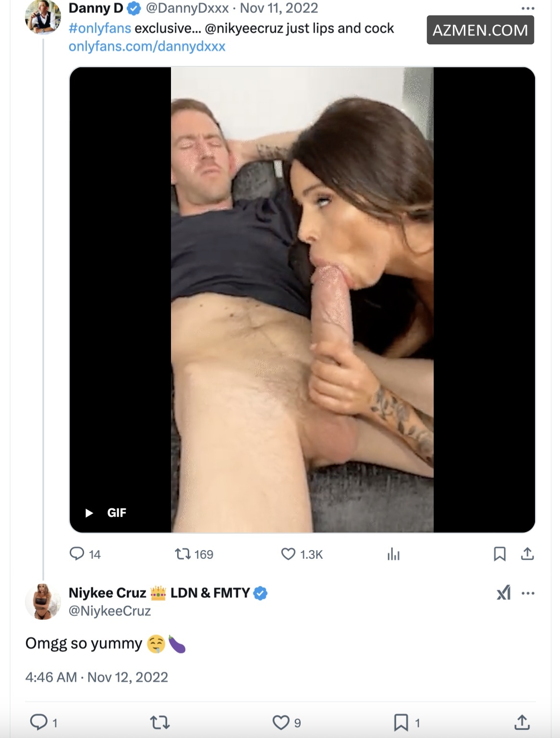Visit the @NiykeeCruz handle profile
This screenshot has width=560, height=738.
tap(110, 611)
